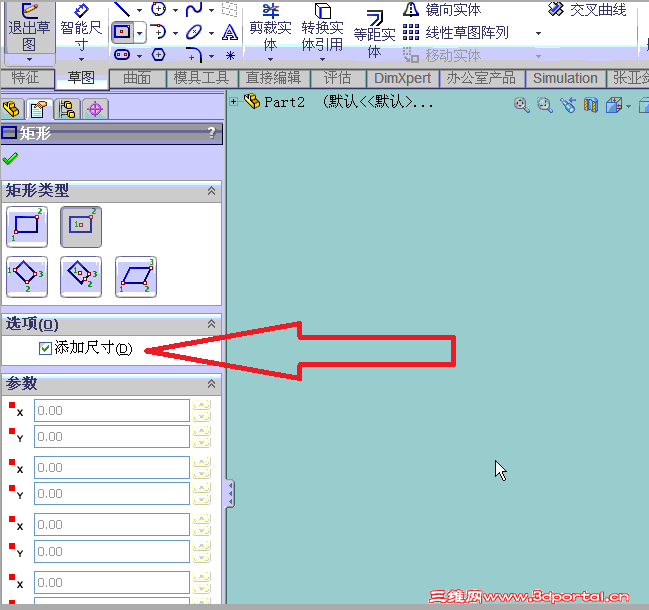Click the first X parameter field
649x610 pixels.
112,411
